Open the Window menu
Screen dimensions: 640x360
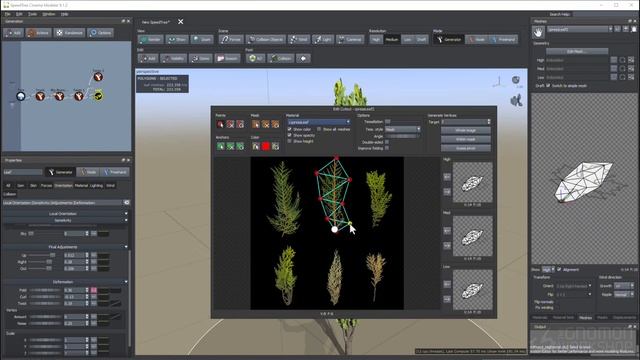click(x=49, y=14)
